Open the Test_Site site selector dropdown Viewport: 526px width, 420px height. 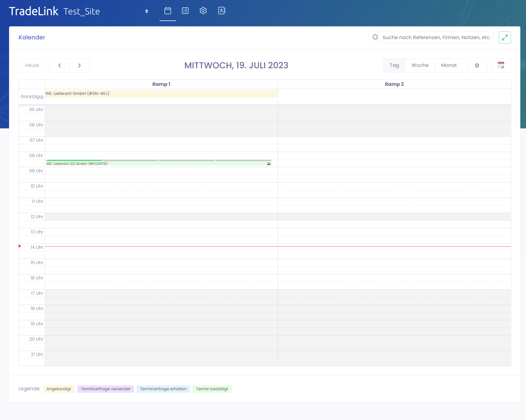pyautogui.click(x=147, y=11)
